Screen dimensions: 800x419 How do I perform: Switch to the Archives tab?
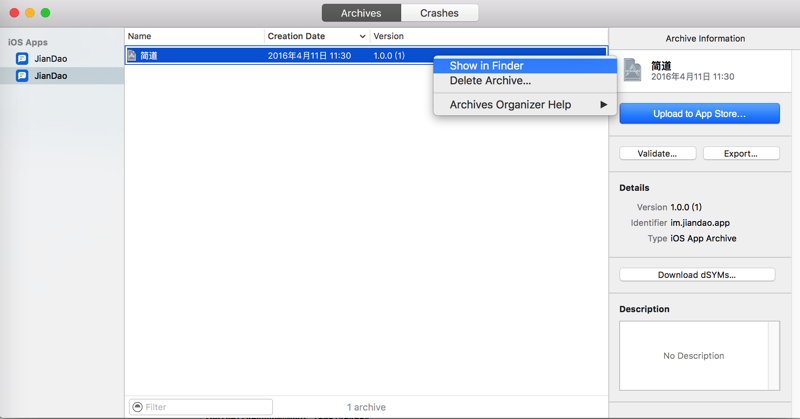[x=361, y=13]
